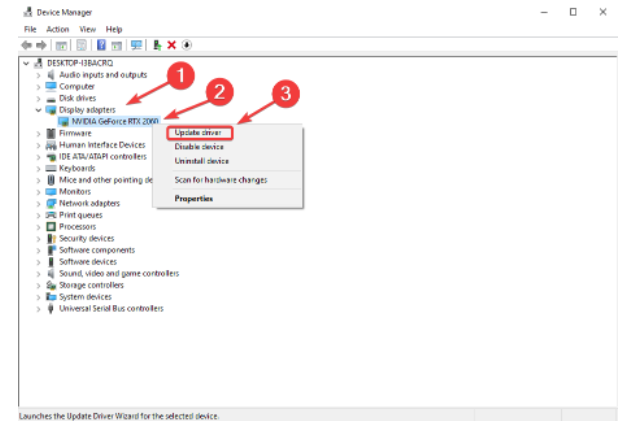Click the Scan for hardware changes monitor icon
The image size is (627, 421).
(x=136, y=45)
